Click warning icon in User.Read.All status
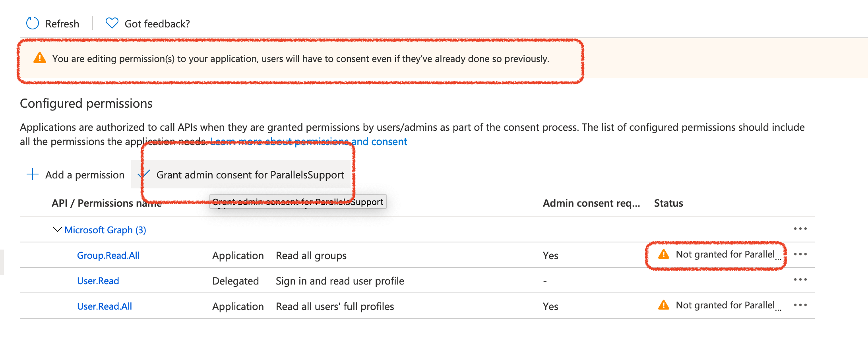Image resolution: width=868 pixels, height=337 pixels. 663,305
